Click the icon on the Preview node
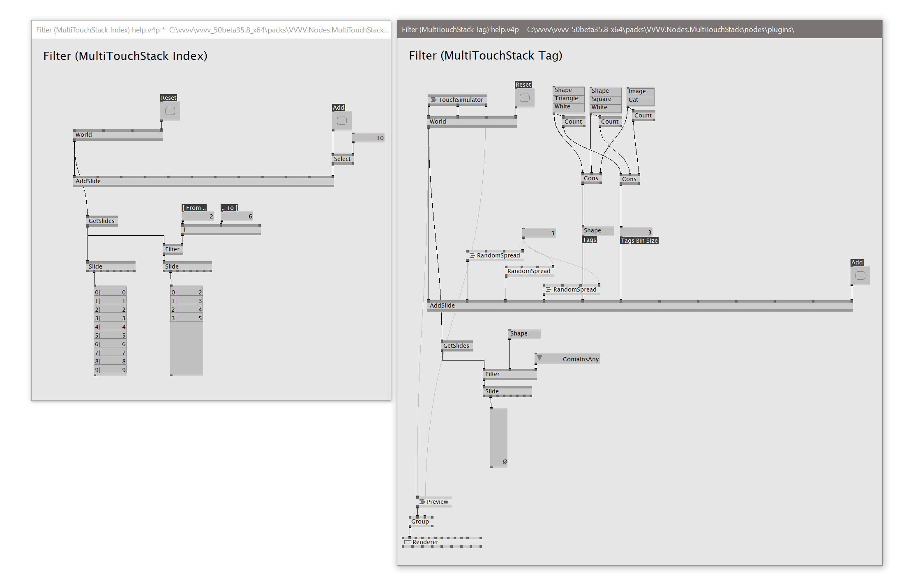 point(422,502)
